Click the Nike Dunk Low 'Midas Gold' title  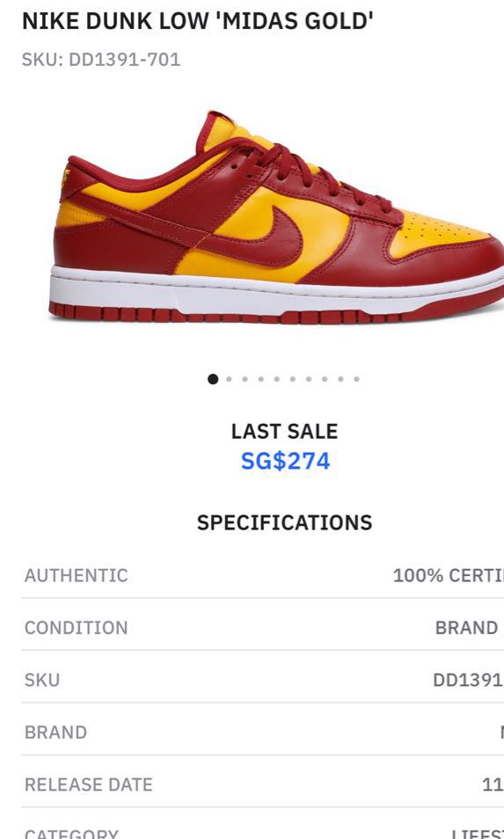(197, 21)
